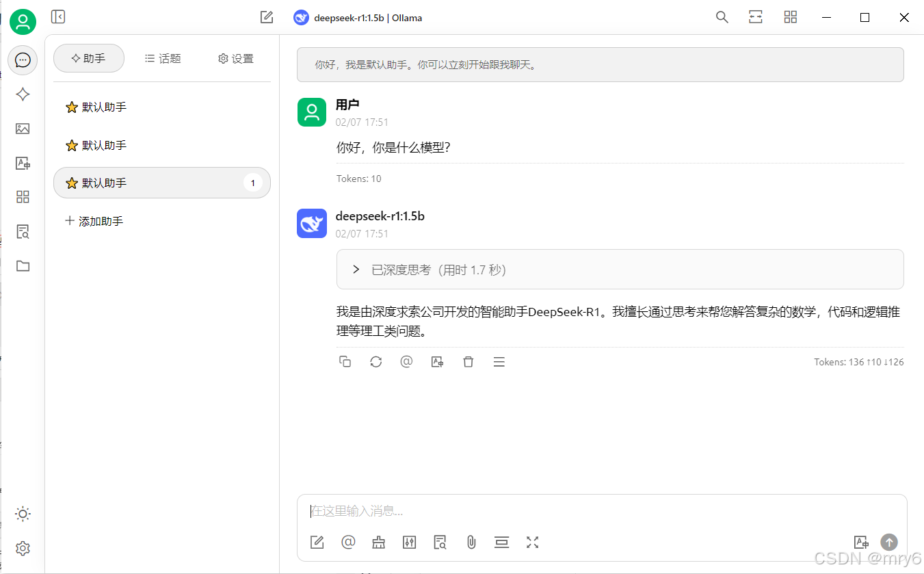Translate the reply using its translate icon
Screen dimensions: 924x574
coord(438,362)
